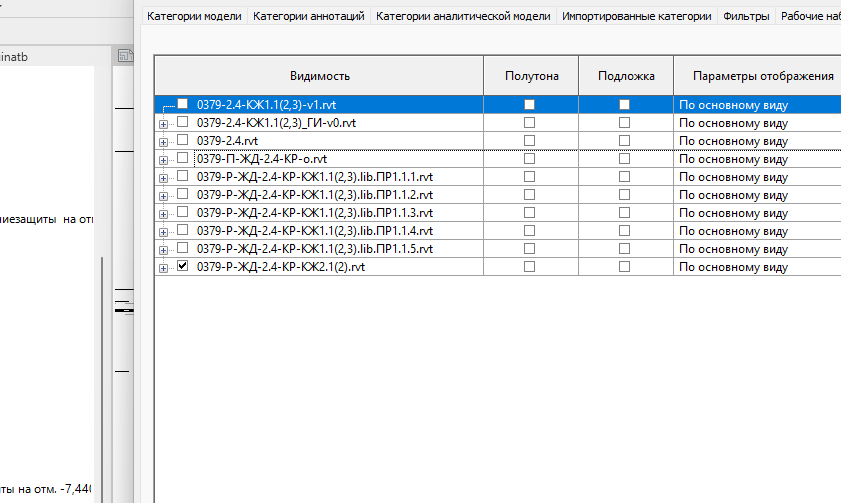Check Полутона for lib.ПР1.1.4.rvt
841x503 pixels.
point(529,231)
